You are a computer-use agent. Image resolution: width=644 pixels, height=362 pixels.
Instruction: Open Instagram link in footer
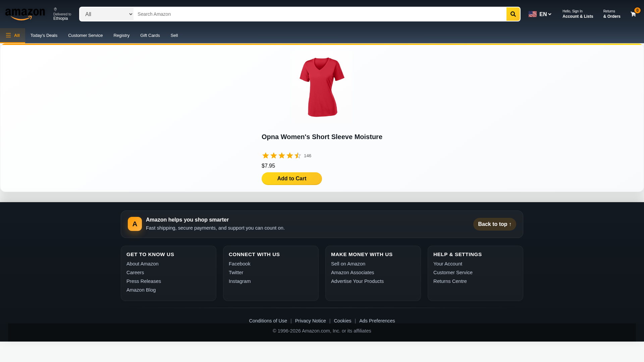(239, 281)
